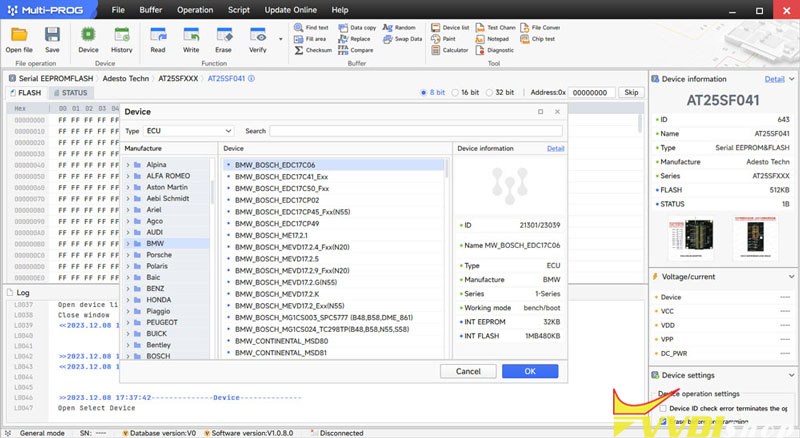Collapse the Device settings panel

click(x=791, y=375)
